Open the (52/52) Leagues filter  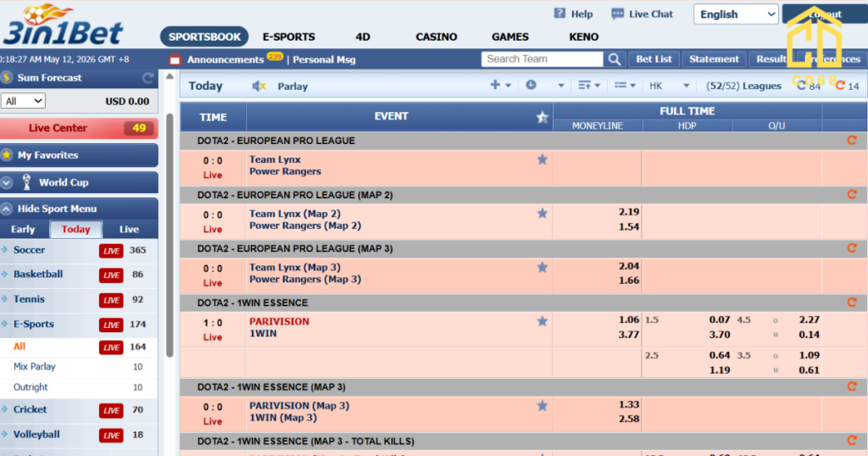(x=743, y=86)
